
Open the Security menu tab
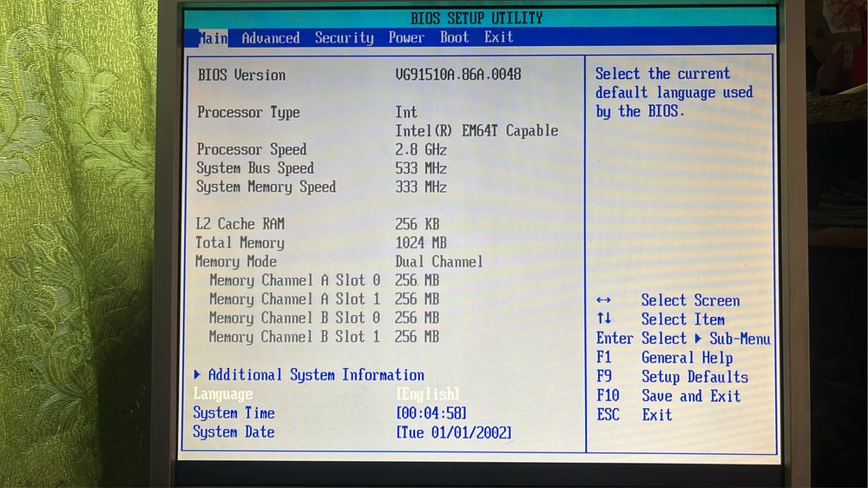(x=345, y=37)
